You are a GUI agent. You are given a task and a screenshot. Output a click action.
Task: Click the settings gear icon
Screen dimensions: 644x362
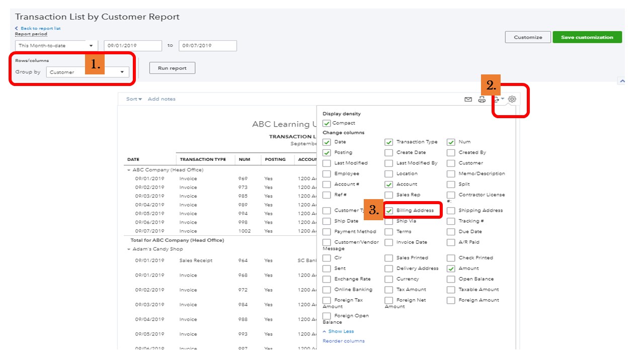pyautogui.click(x=512, y=99)
